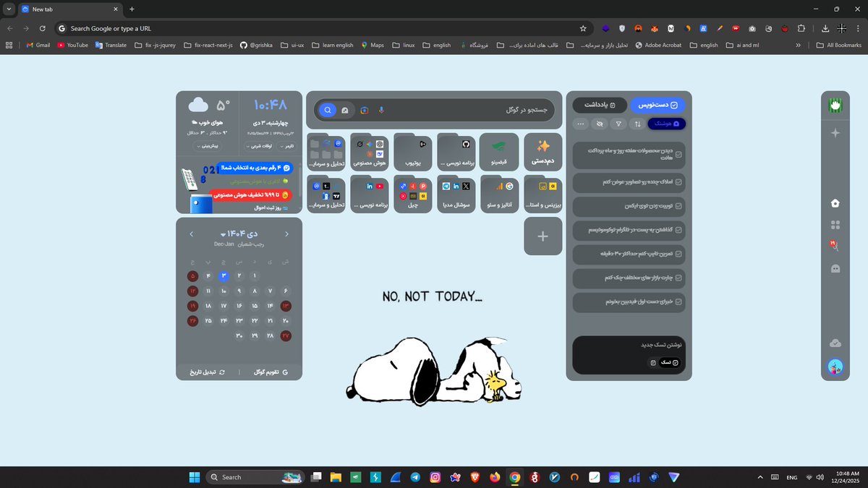
Task: Open the فیلمینو shortcut tile
Action: [499, 151]
